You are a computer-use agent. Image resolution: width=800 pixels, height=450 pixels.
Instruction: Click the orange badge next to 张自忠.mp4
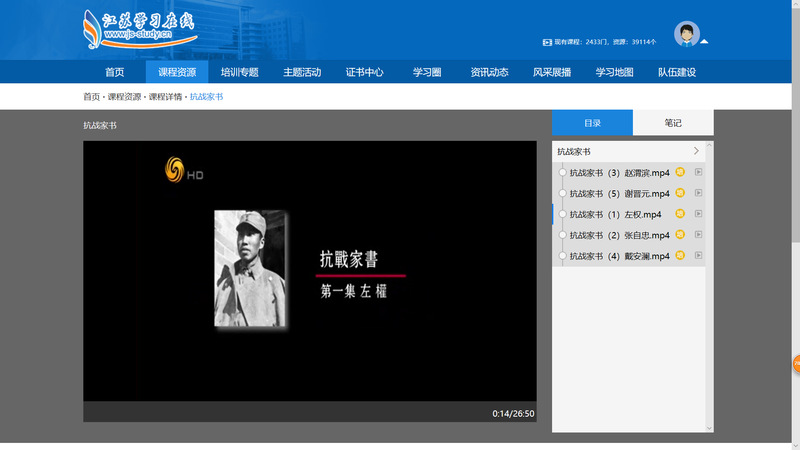pos(680,235)
